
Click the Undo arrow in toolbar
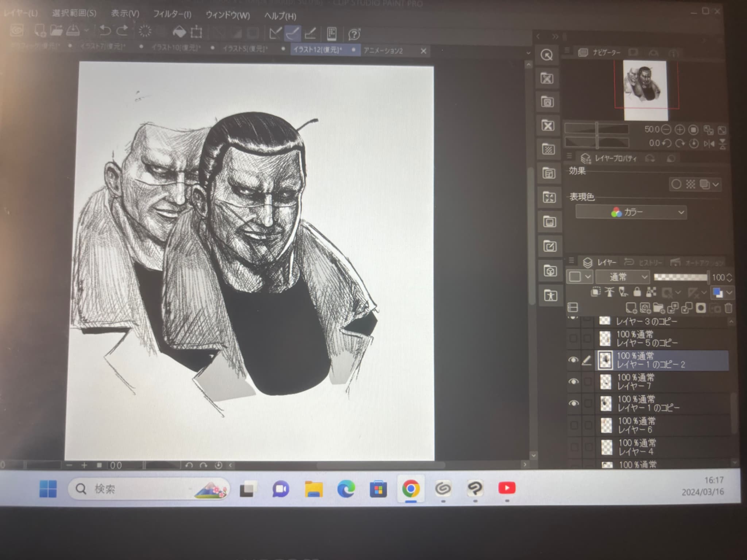pos(105,31)
